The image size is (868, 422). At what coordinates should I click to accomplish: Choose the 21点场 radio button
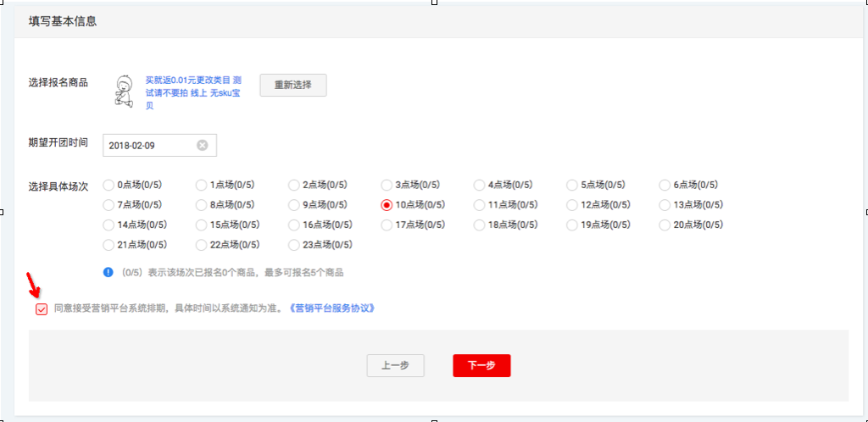108,245
